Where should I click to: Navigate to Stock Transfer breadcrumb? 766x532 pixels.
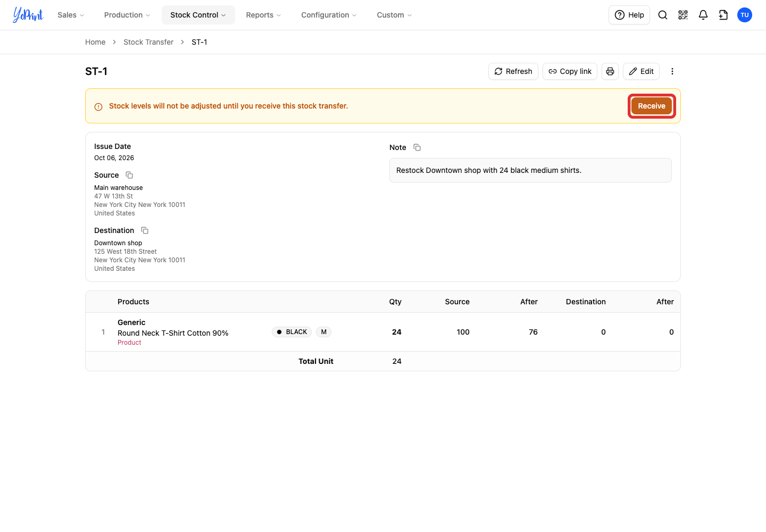148,42
